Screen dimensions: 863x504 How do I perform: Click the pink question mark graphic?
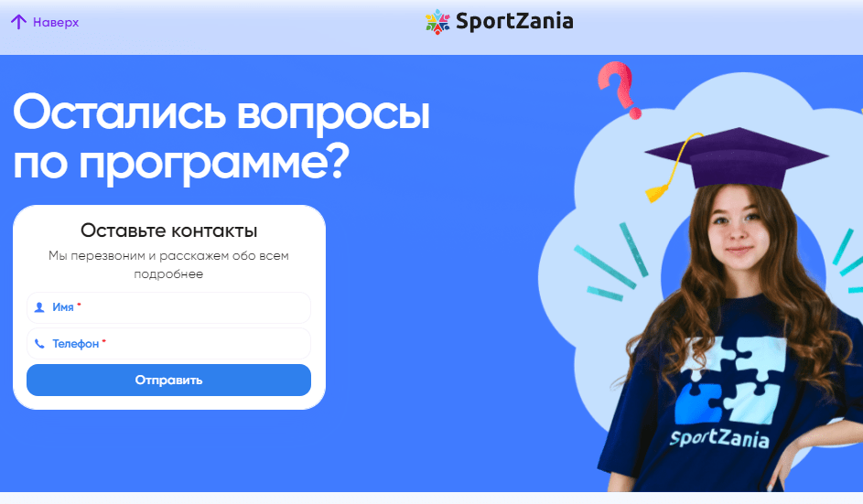[x=620, y=90]
